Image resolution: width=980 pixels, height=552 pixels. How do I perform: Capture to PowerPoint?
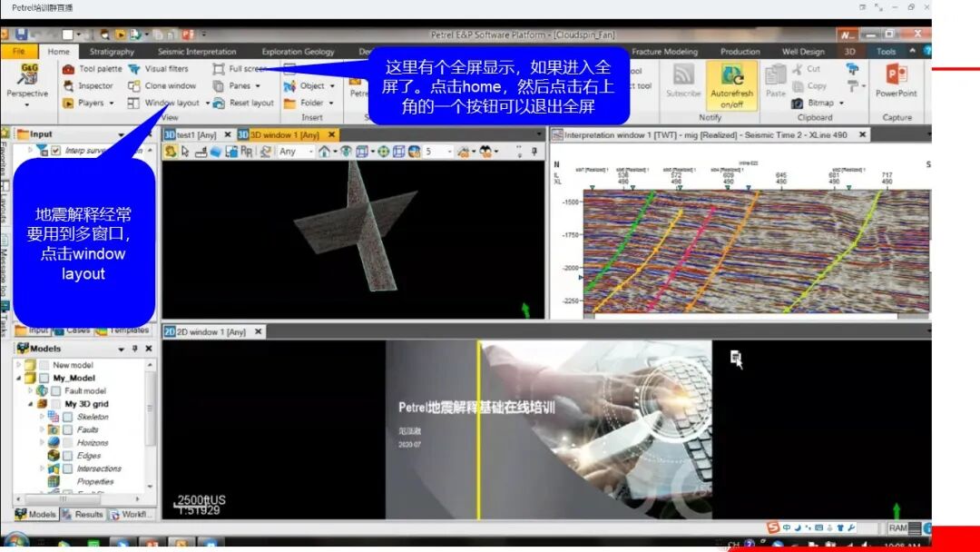pyautogui.click(x=896, y=82)
